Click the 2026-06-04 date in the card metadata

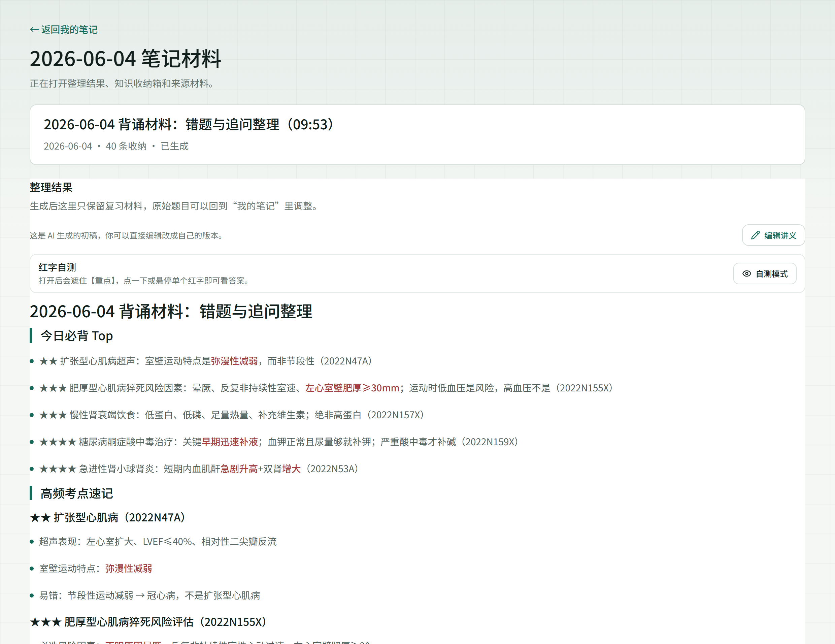(x=68, y=146)
